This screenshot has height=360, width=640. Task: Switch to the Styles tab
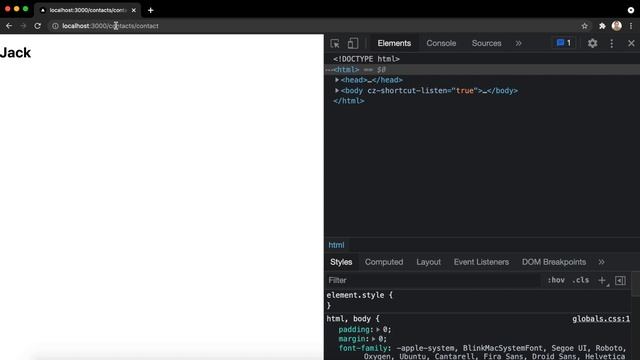(x=341, y=262)
